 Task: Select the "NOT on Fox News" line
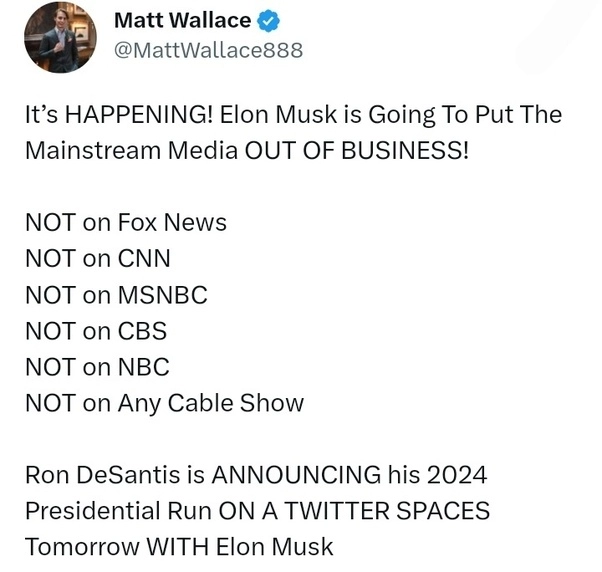coord(126,222)
